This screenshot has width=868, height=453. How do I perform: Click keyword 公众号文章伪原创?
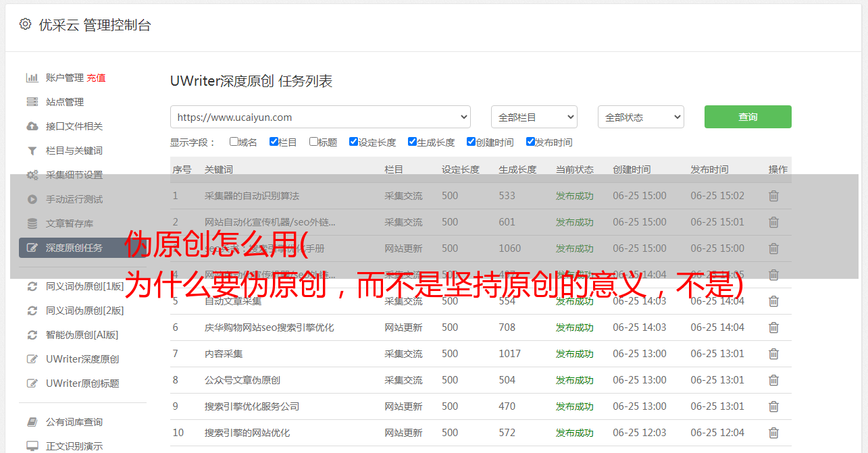(242, 380)
